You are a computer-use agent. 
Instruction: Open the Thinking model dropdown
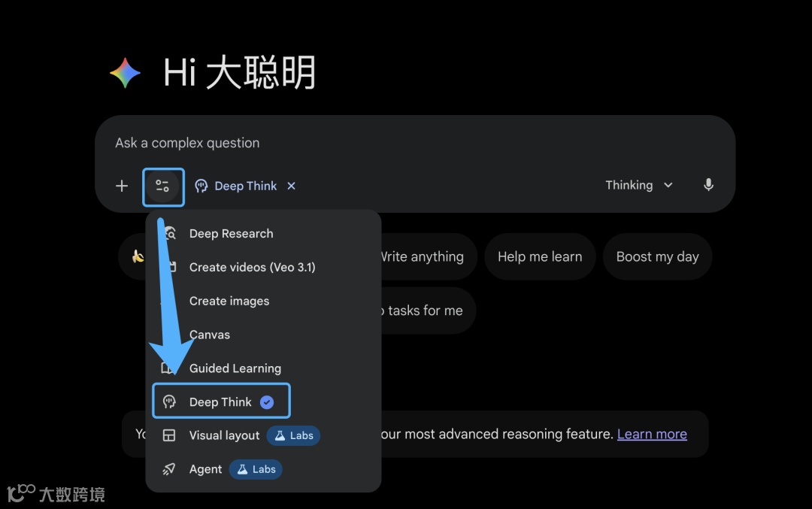point(639,185)
